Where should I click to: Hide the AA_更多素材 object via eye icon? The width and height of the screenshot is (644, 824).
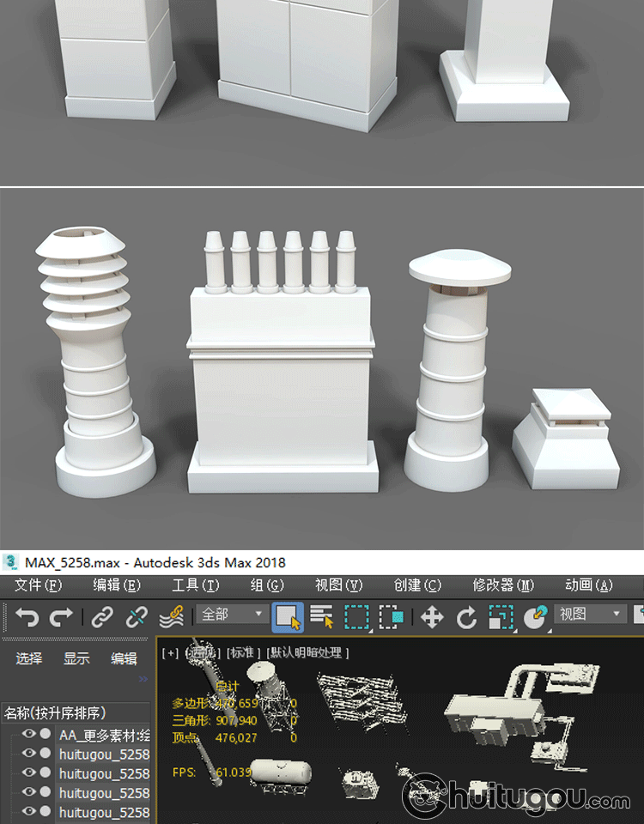pos(29,734)
